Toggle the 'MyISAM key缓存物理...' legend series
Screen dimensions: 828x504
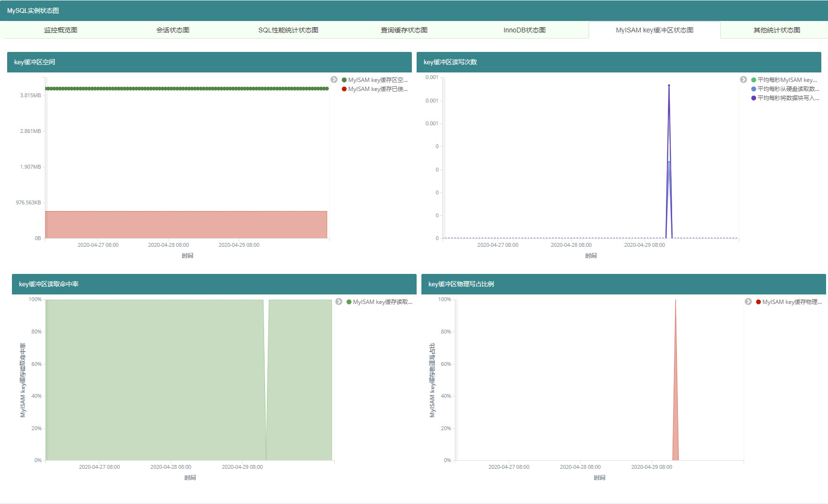[789, 302]
